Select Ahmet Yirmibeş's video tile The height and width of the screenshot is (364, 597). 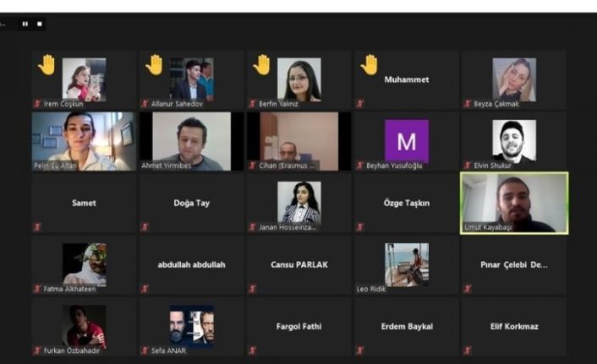(191, 141)
